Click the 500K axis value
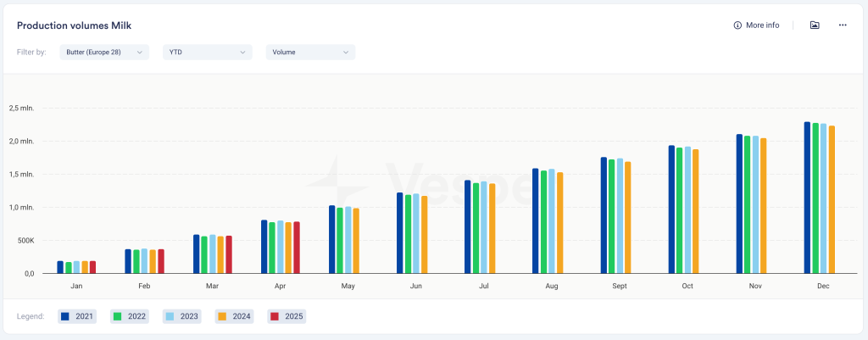This screenshot has height=340, width=868. click(x=25, y=241)
